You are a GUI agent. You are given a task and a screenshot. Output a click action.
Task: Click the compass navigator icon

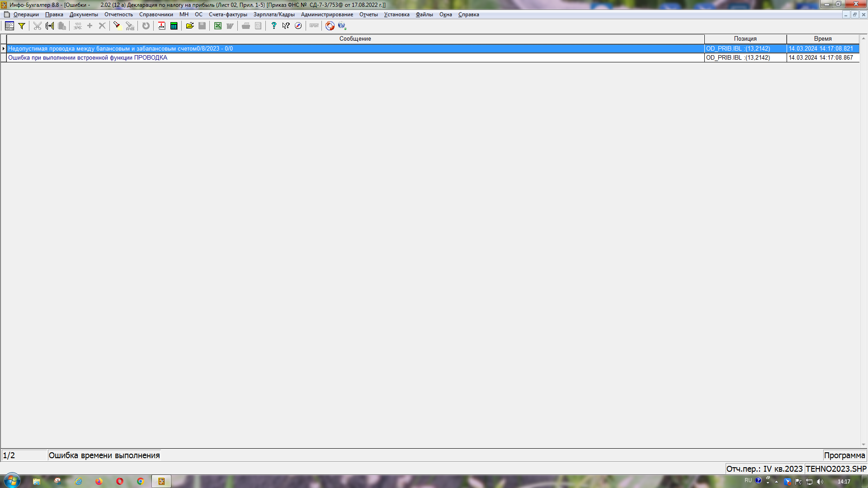coord(298,26)
